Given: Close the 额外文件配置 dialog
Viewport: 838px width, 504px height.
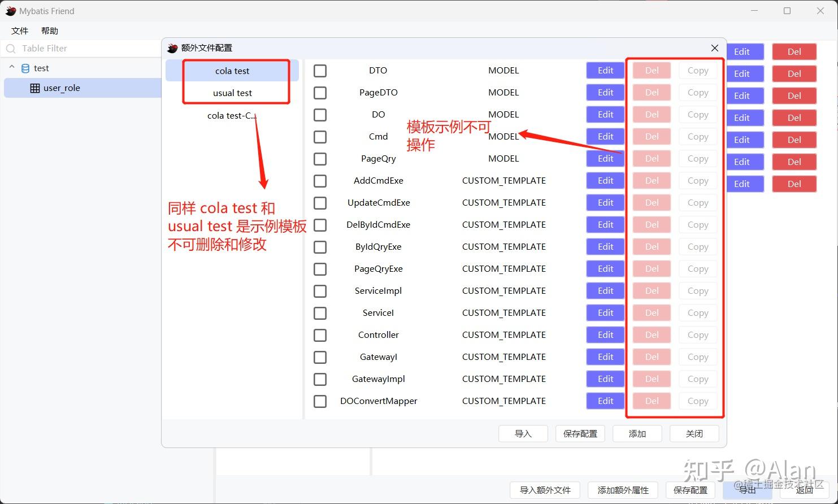Looking at the screenshot, I should tap(715, 48).
